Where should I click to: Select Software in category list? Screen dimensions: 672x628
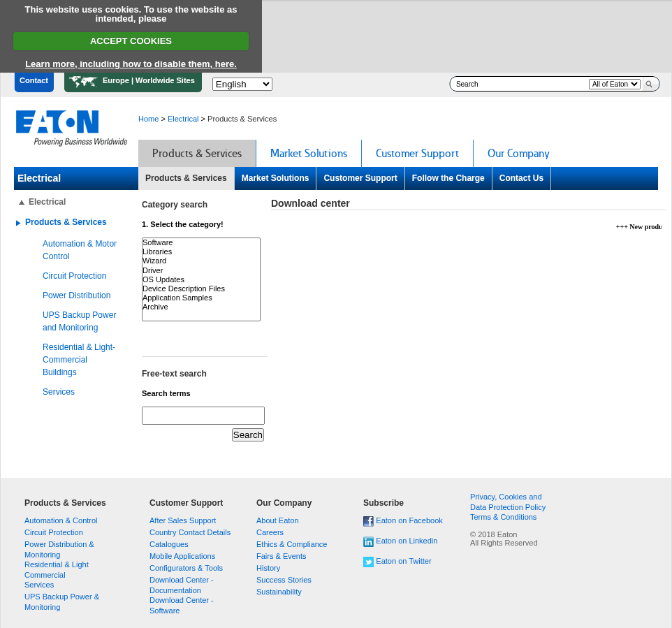pyautogui.click(x=201, y=242)
